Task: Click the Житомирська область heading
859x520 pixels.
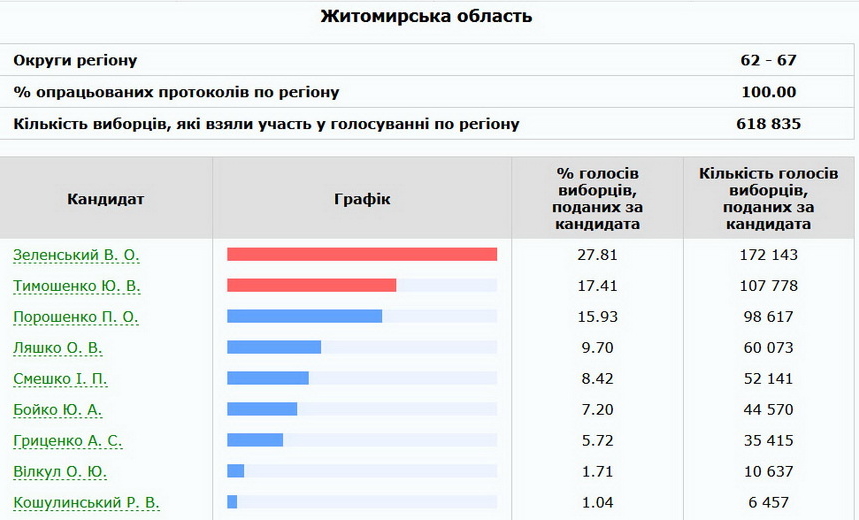Action: point(426,16)
